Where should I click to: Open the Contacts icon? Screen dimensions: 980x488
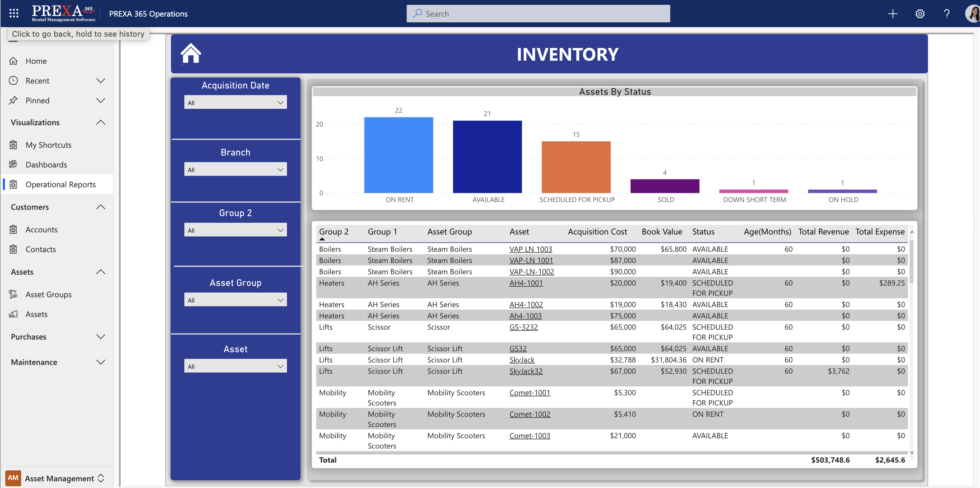[13, 249]
